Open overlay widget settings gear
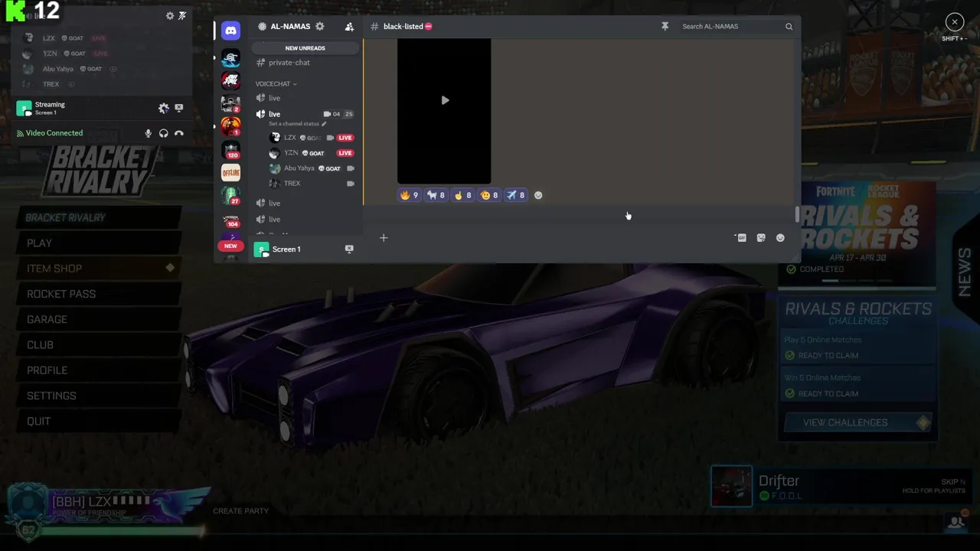 (x=170, y=15)
